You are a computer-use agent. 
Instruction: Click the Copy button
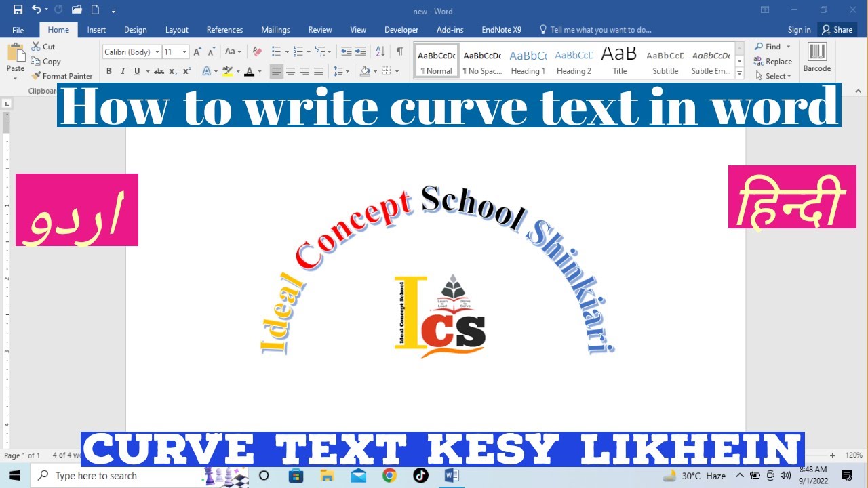tap(46, 62)
